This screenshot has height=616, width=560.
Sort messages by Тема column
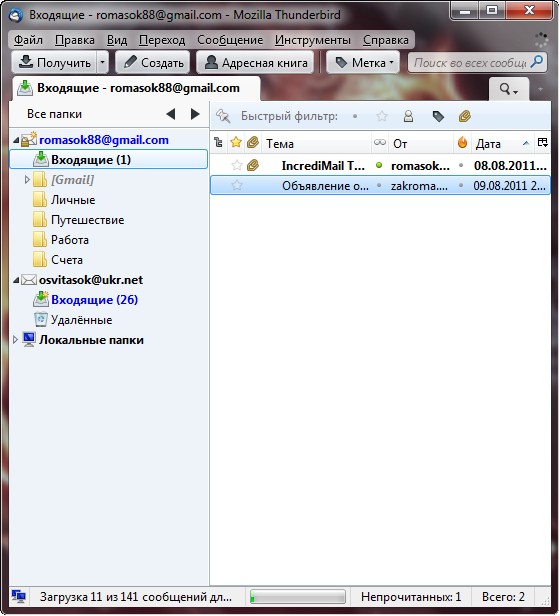click(x=316, y=143)
